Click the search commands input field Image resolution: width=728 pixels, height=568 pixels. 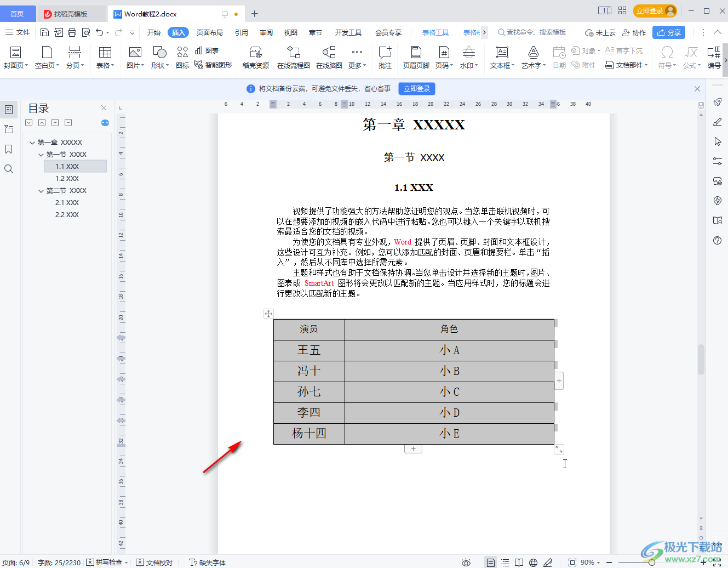coord(531,32)
